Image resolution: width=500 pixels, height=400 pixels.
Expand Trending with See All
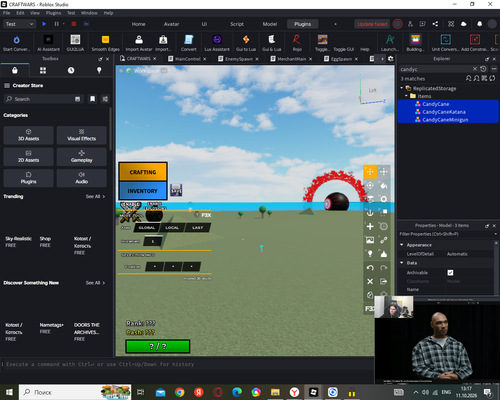coord(95,197)
